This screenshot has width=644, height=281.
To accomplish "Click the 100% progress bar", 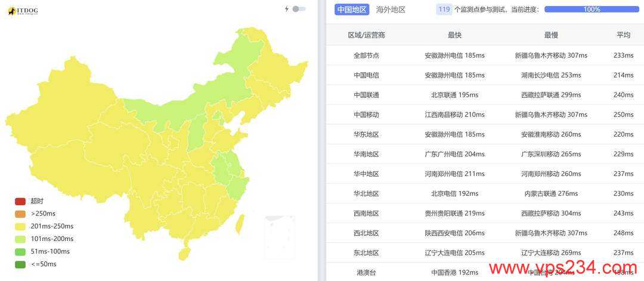I will pyautogui.click(x=592, y=10).
